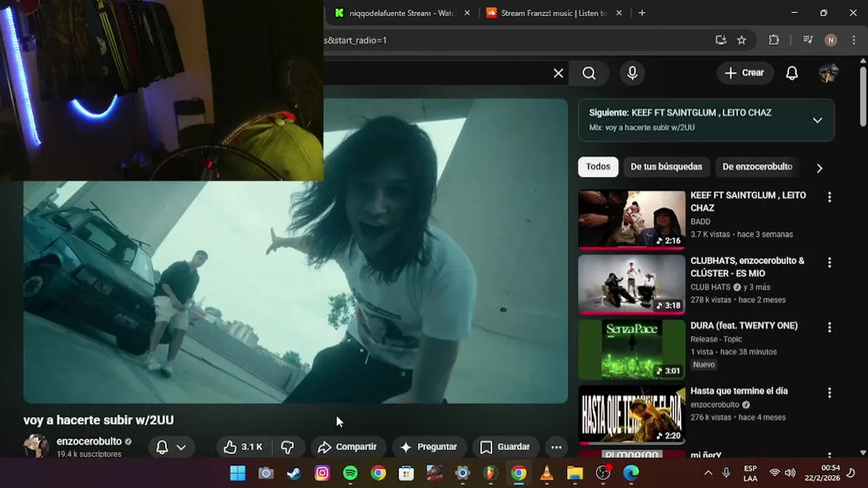Select the De enzocerobulto chip
The height and width of the screenshot is (488, 868).
757,167
